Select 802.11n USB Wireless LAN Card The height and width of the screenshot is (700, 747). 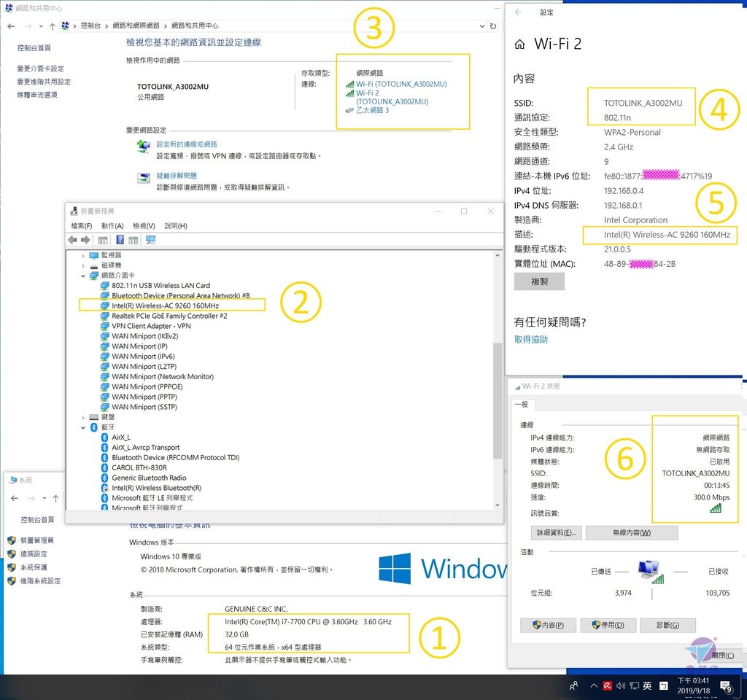(x=160, y=286)
